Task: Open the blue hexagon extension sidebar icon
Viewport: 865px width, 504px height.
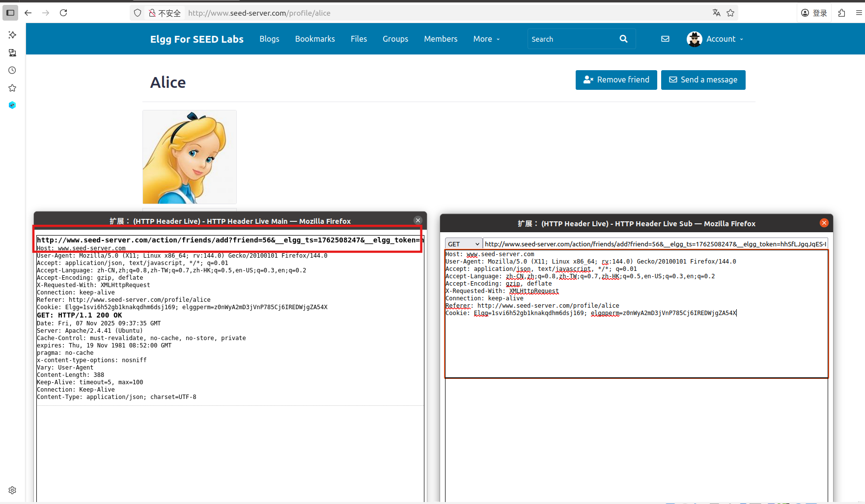Action: point(12,105)
